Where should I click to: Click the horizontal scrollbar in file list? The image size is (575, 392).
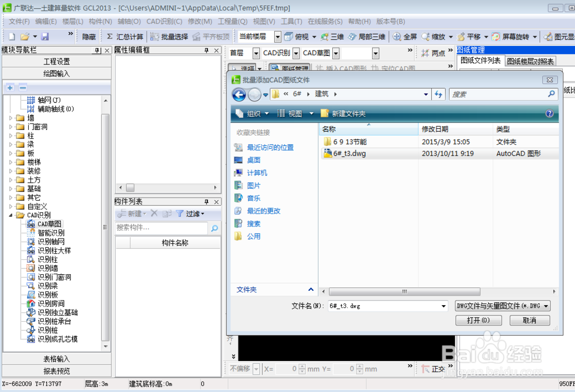pos(404,291)
